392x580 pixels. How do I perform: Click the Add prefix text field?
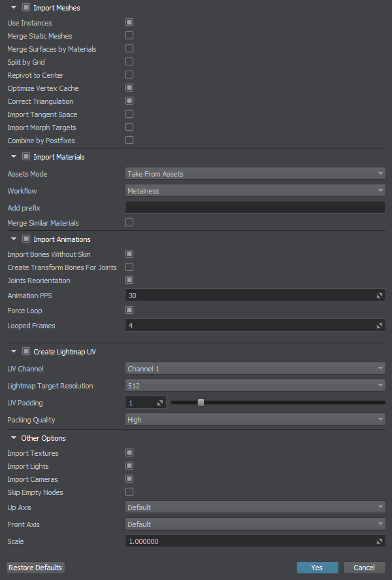[255, 207]
